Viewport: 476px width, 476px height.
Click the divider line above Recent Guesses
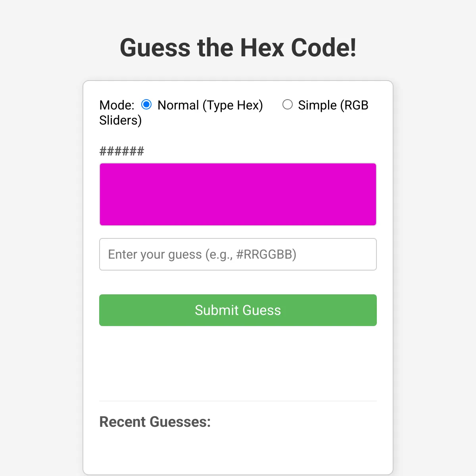(238, 401)
